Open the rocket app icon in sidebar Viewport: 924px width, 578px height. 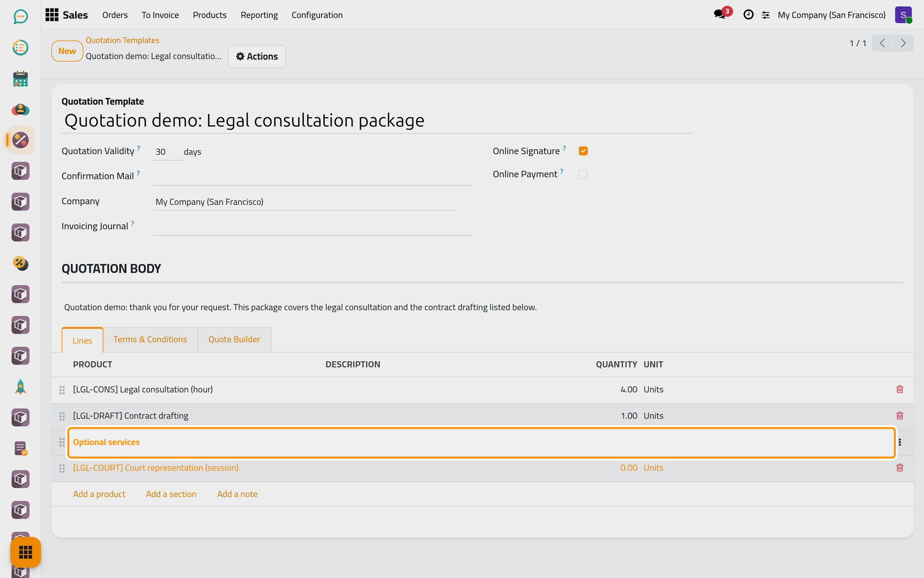(20, 387)
